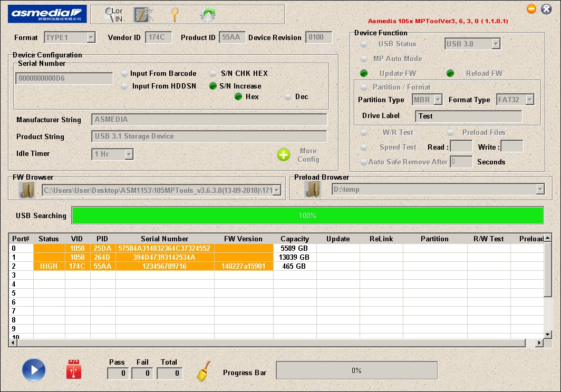
Task: Open Preload Browser folder icon
Action: pyautogui.click(x=312, y=189)
